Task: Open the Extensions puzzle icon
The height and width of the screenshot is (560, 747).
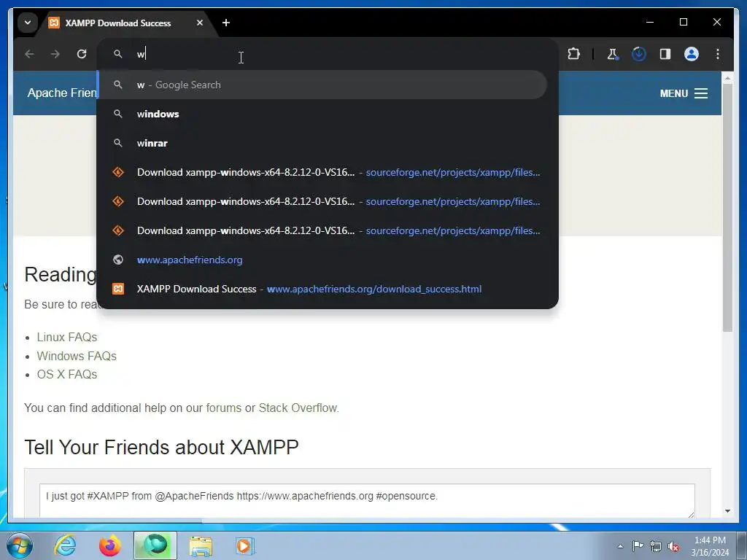Action: [573, 54]
